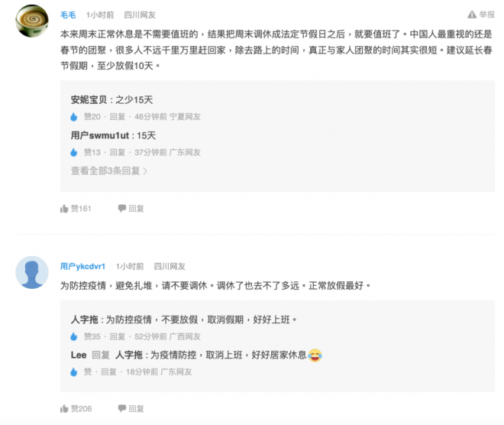Thumbs-up 毛毛's comment with 赞161
This screenshot has width=504, height=425.
[76, 209]
